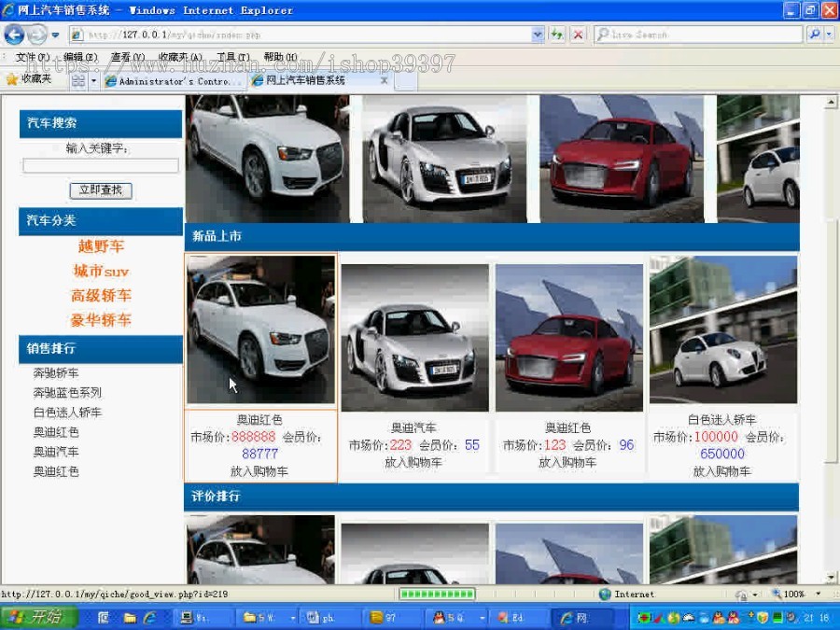Open 奥迪汽车 in sales ranking list
The width and height of the screenshot is (840, 630).
click(56, 452)
